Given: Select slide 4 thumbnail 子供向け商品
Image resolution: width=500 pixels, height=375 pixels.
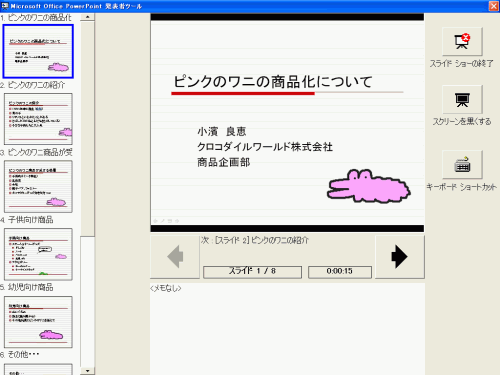Looking at the screenshot, I should click(x=38, y=254).
